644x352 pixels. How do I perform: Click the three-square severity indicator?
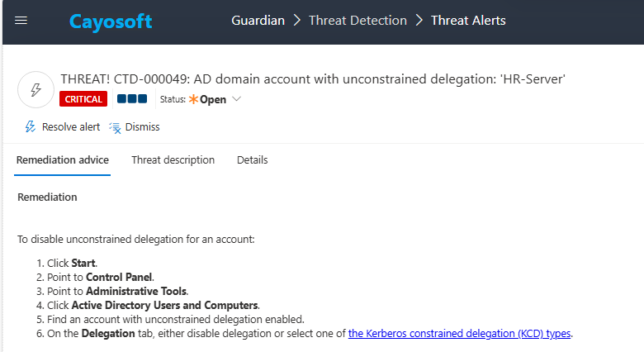pyautogui.click(x=132, y=99)
